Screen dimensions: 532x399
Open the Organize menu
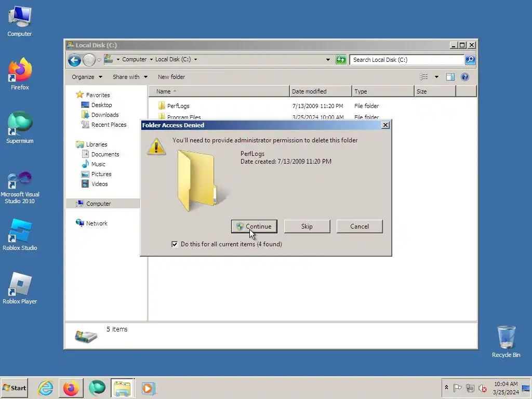click(87, 77)
